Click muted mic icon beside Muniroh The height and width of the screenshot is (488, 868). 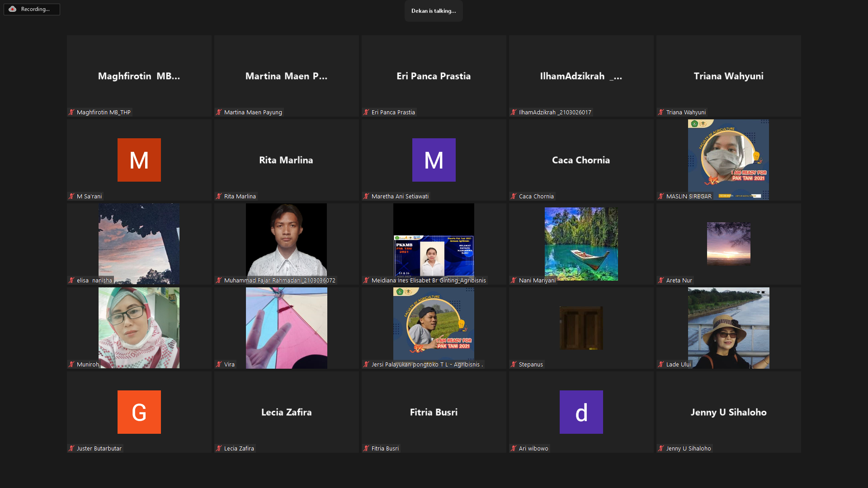[x=71, y=364]
